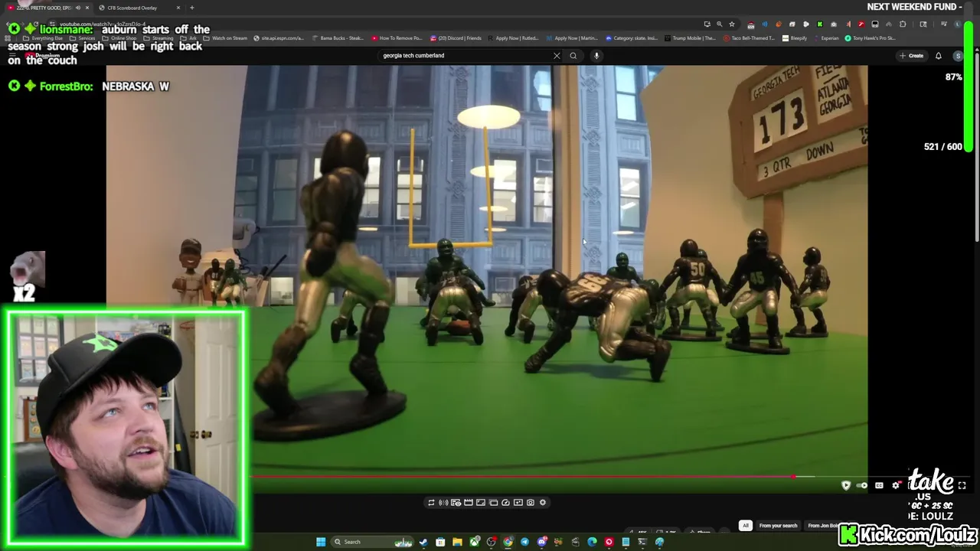
Task: Select the 'From Jon Bois' chip
Action: (823, 526)
